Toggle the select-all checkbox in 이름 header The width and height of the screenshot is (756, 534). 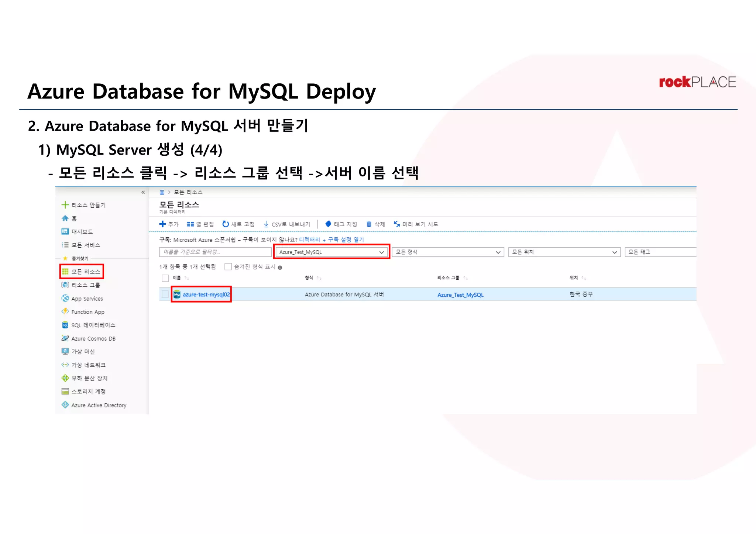click(165, 278)
